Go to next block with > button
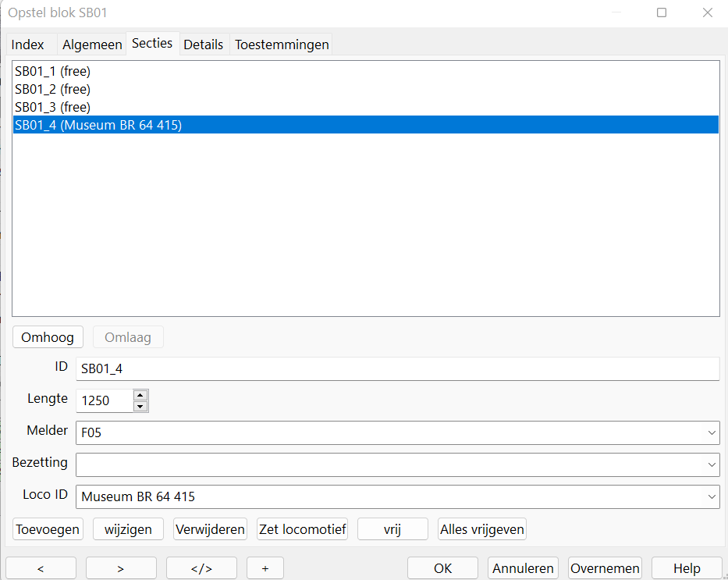The width and height of the screenshot is (728, 580). (x=121, y=568)
